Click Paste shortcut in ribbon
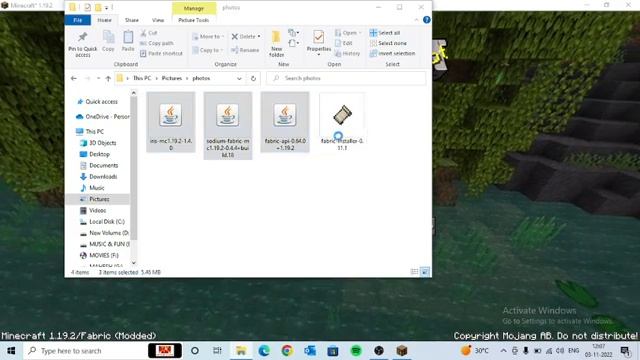Screen dimensions: 640x360 (x=161, y=53)
